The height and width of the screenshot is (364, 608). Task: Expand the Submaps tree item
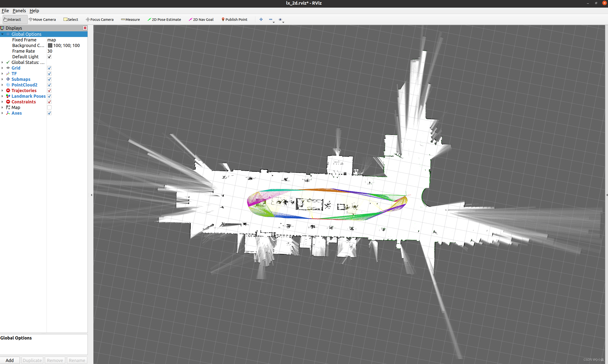pos(2,79)
